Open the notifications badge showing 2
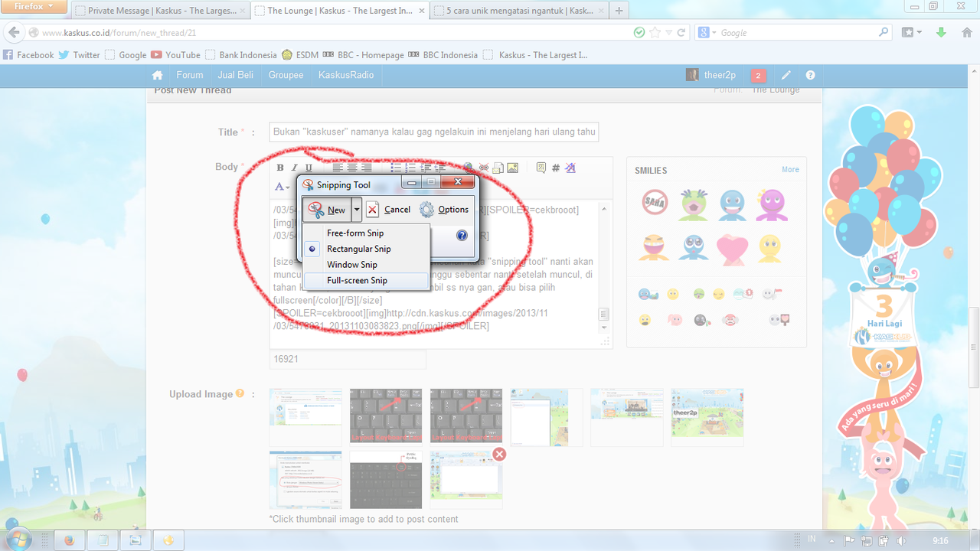 point(758,75)
